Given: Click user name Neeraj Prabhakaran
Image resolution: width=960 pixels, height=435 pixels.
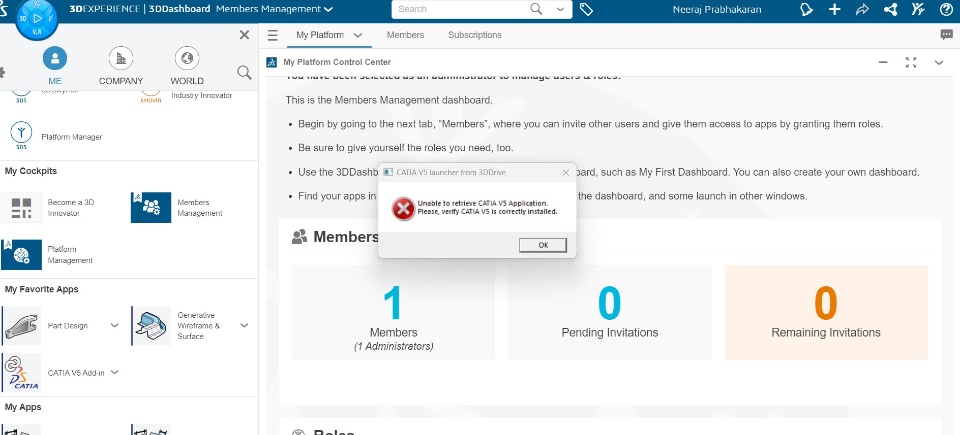Looking at the screenshot, I should pos(717,9).
